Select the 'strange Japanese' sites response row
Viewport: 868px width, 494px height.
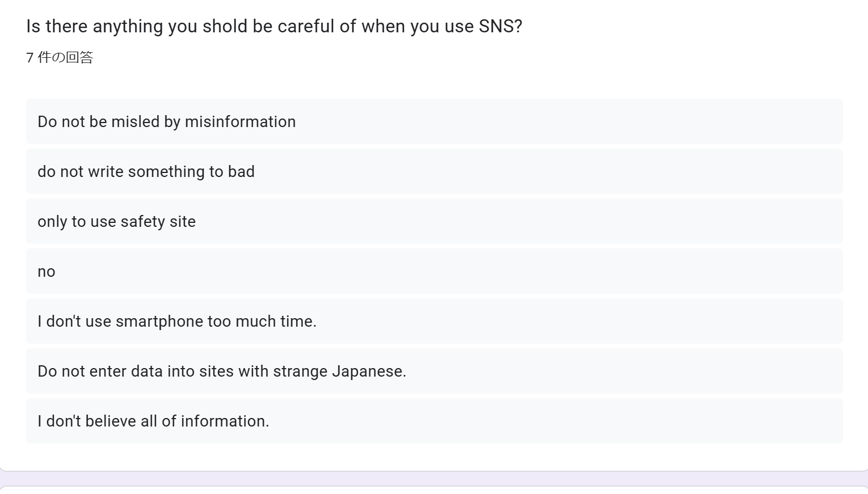click(x=434, y=371)
